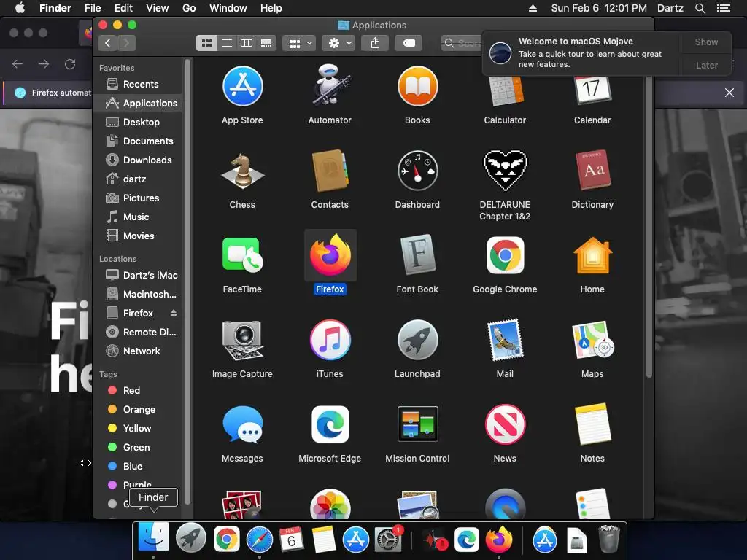Select the FaceTime app icon
This screenshot has height=560, width=747.
click(242, 255)
